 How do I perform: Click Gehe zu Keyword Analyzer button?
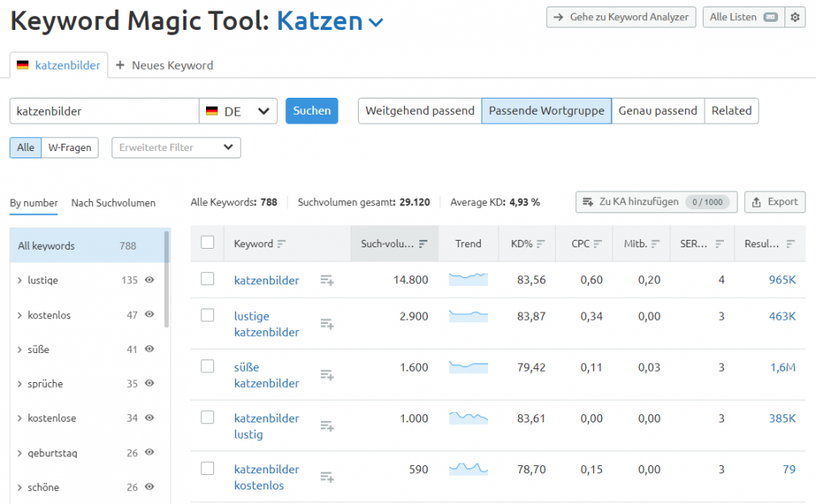tap(620, 17)
